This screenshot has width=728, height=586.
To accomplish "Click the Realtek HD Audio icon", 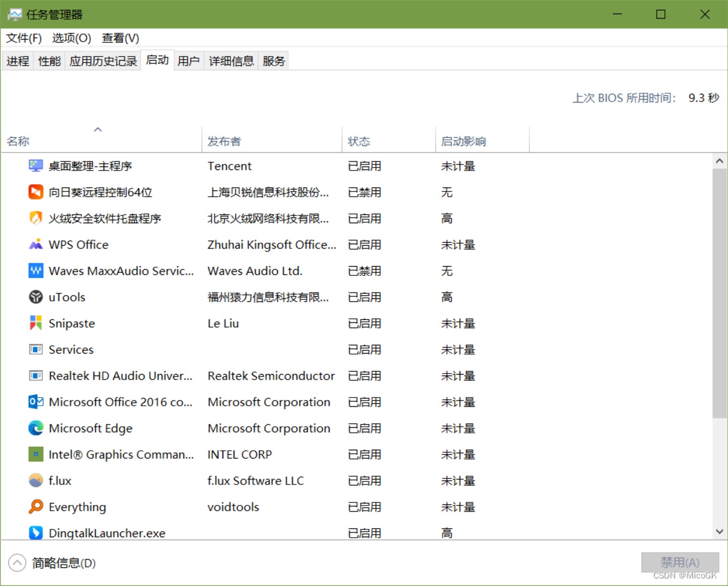I will click(x=36, y=376).
